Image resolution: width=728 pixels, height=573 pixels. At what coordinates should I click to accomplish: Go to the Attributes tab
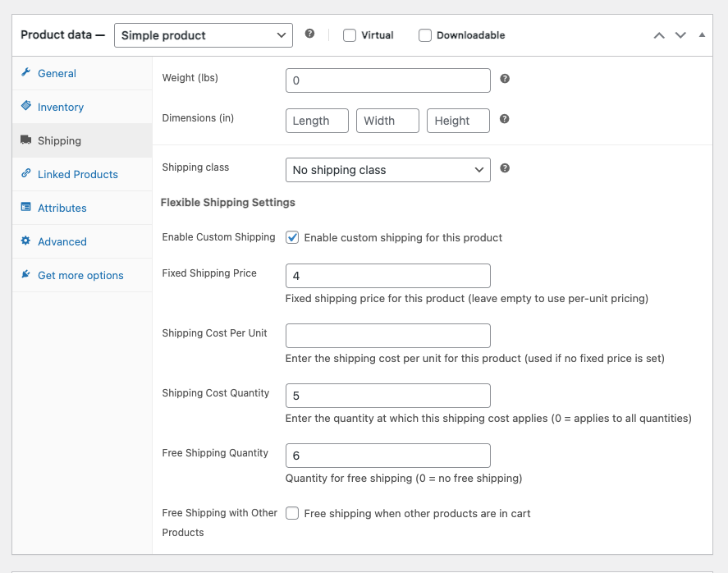point(62,208)
